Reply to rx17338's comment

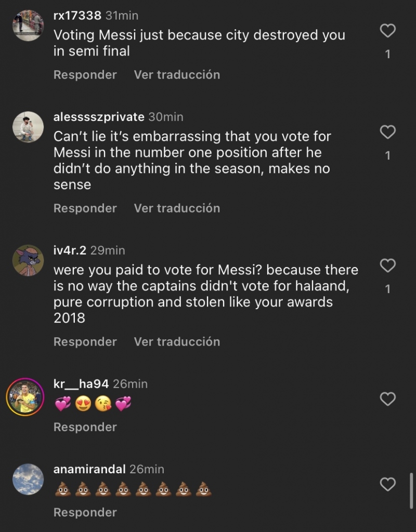tap(85, 75)
